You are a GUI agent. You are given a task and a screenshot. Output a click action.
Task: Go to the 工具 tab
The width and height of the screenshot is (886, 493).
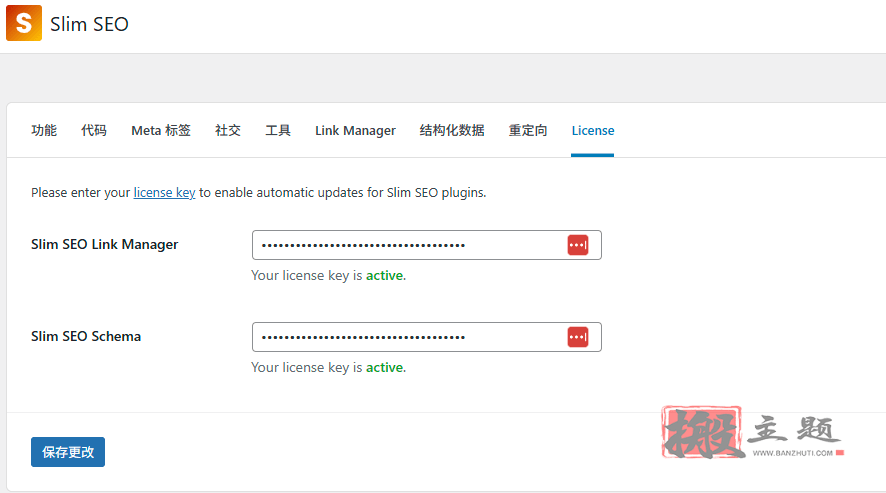coord(278,131)
